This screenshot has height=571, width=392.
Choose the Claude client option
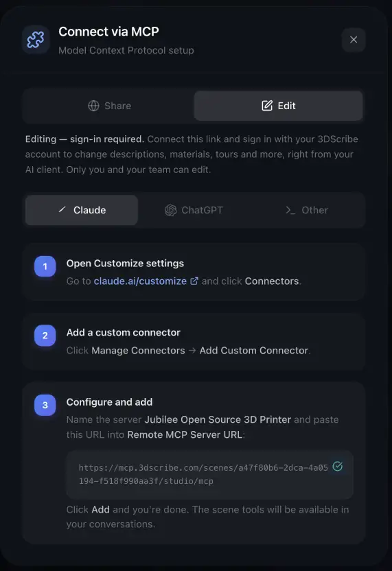coord(82,210)
